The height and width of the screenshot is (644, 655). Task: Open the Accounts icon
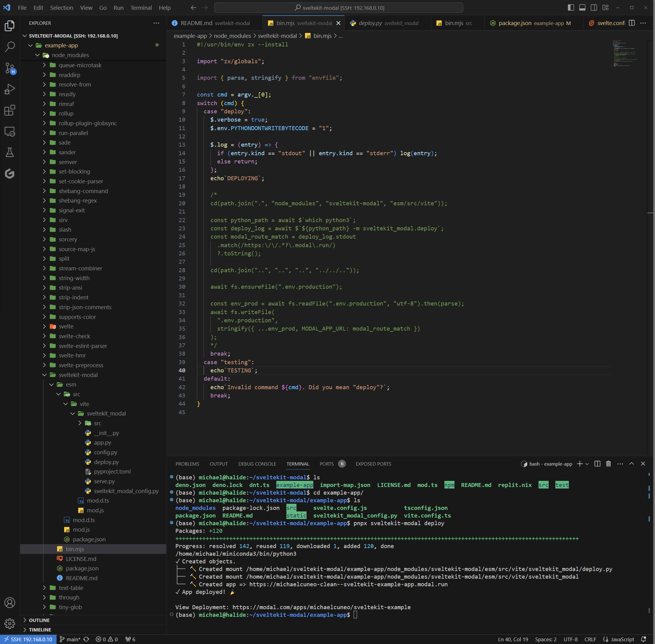point(10,602)
